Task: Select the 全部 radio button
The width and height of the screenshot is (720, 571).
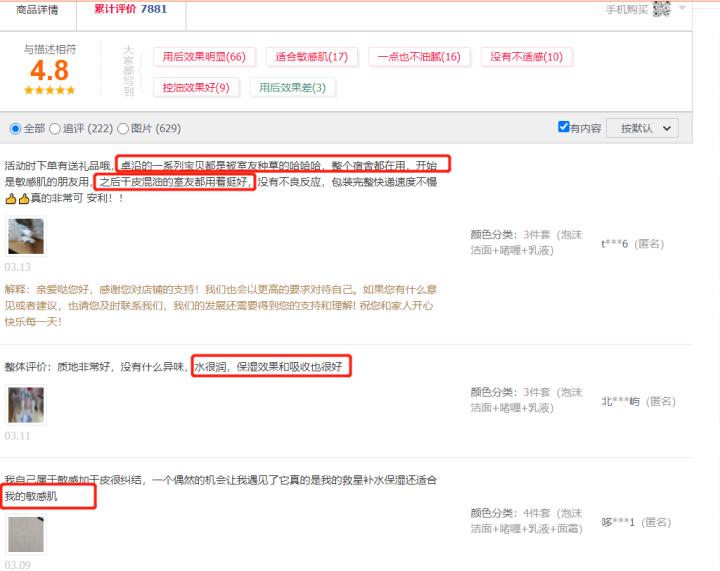Action: click(x=15, y=129)
